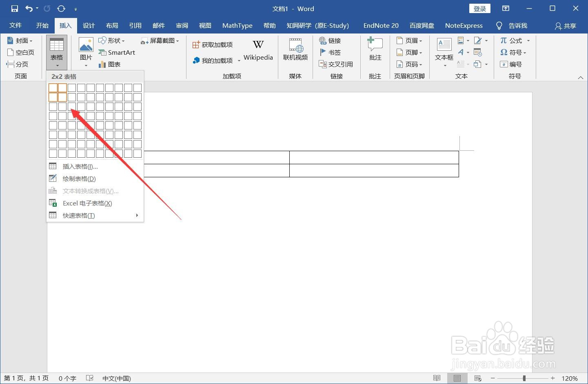
Task: Open My Add-ins dropdown arrow
Action: 239,61
